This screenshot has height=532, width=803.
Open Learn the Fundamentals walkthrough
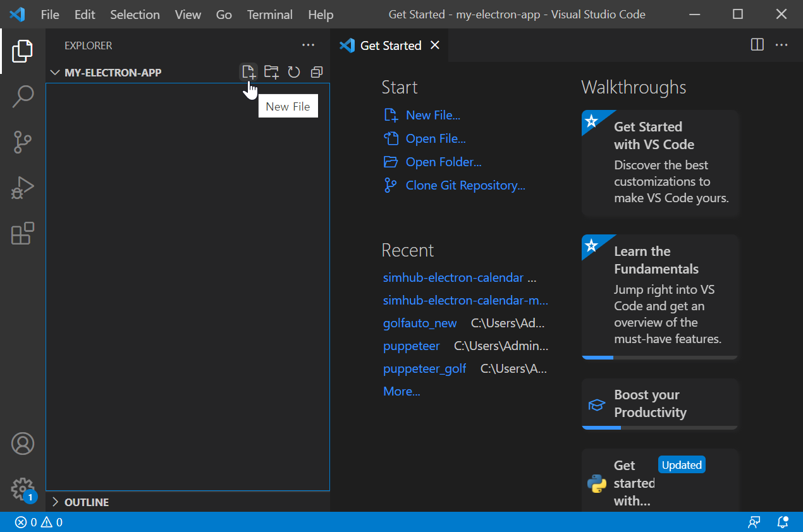tap(659, 297)
